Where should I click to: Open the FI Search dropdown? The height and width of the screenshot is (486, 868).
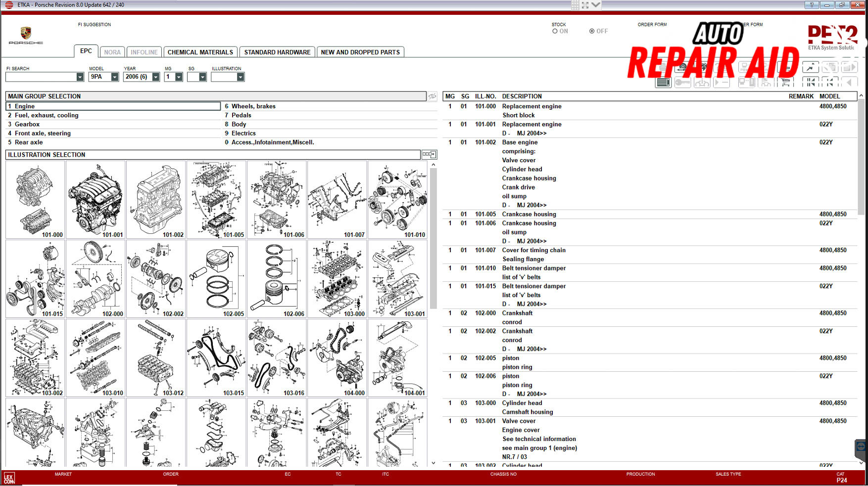coord(80,77)
